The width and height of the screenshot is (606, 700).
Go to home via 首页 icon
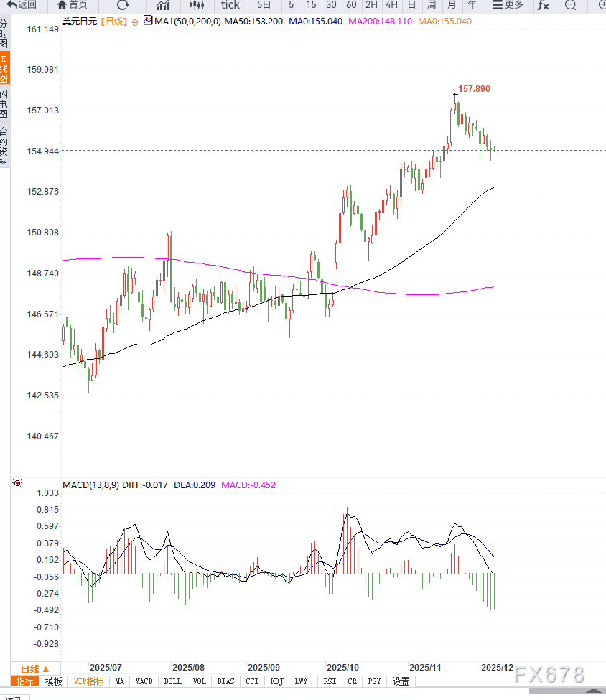(x=62, y=5)
